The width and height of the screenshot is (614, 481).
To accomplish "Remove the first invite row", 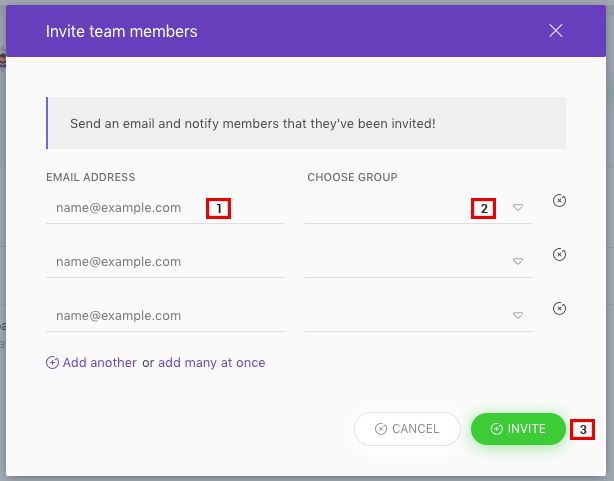I will [x=559, y=201].
